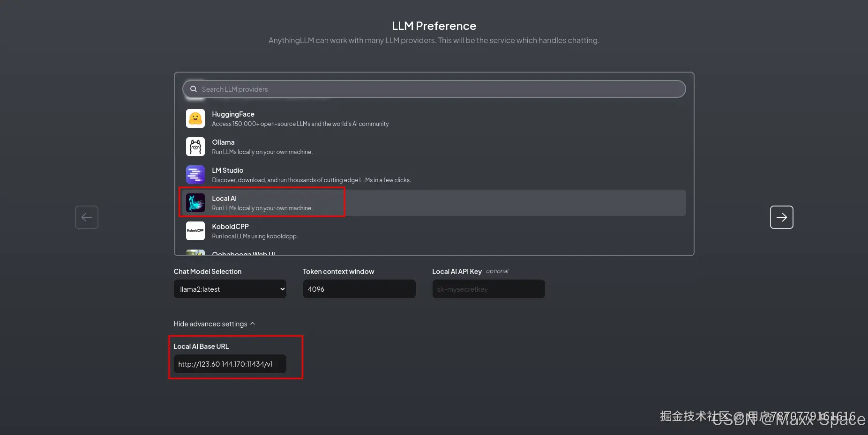Viewport: 868px width, 435px height.
Task: Go back with the left arrow button
Action: pyautogui.click(x=87, y=217)
